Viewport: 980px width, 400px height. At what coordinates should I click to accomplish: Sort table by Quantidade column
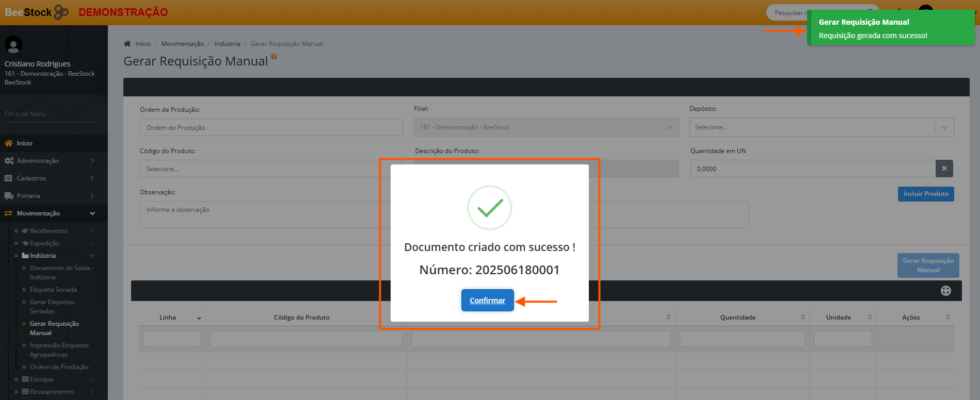click(x=802, y=317)
